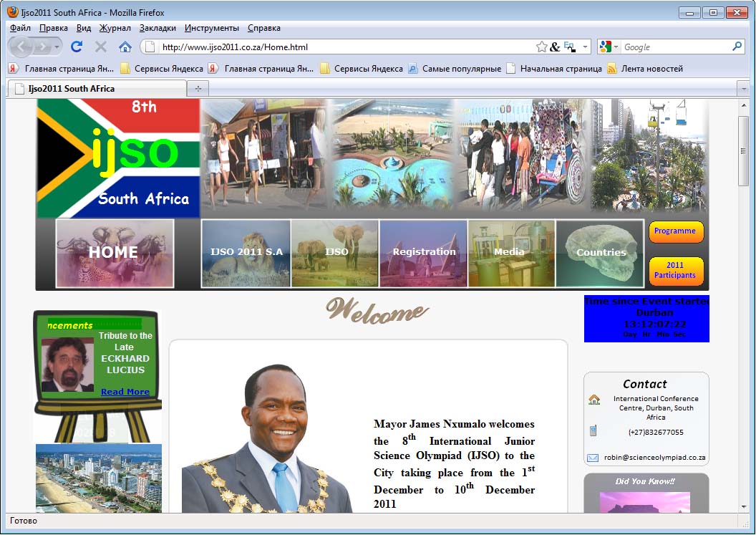The image size is (756, 535).
Task: Go to the home page icon
Action: [x=125, y=47]
